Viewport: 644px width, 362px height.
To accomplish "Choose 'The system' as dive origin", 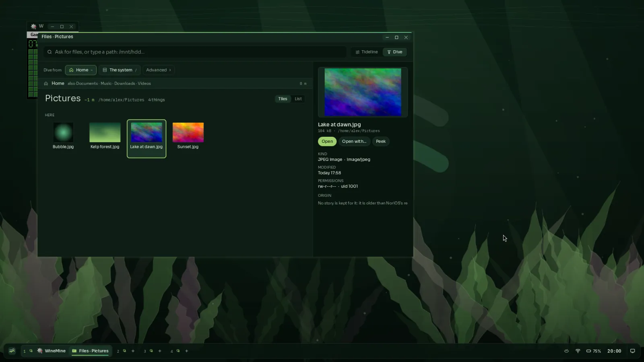I will pyautogui.click(x=120, y=70).
